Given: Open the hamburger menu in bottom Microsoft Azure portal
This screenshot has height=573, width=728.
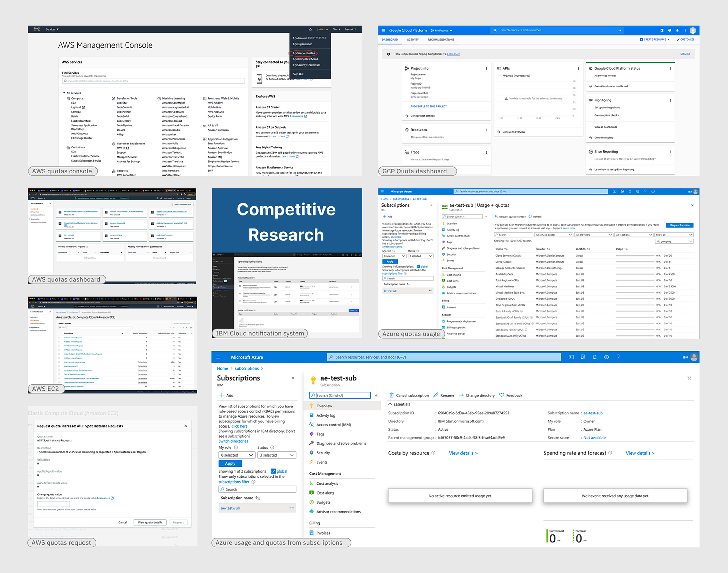Looking at the screenshot, I should coord(218,357).
